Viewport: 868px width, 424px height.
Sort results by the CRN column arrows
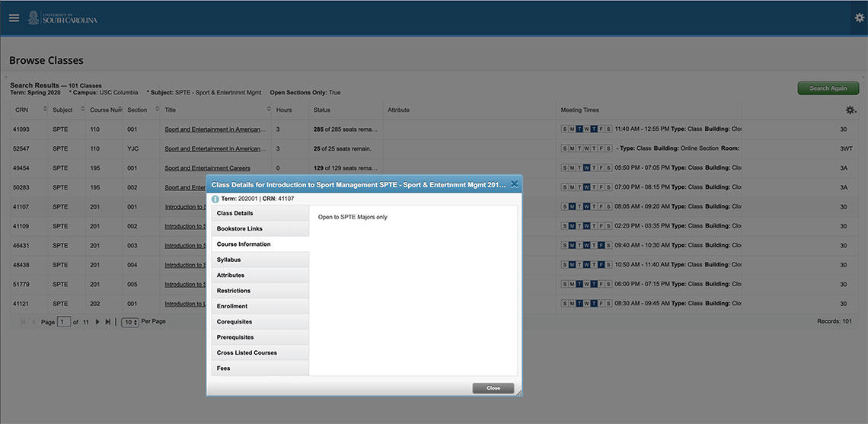pyautogui.click(x=44, y=110)
